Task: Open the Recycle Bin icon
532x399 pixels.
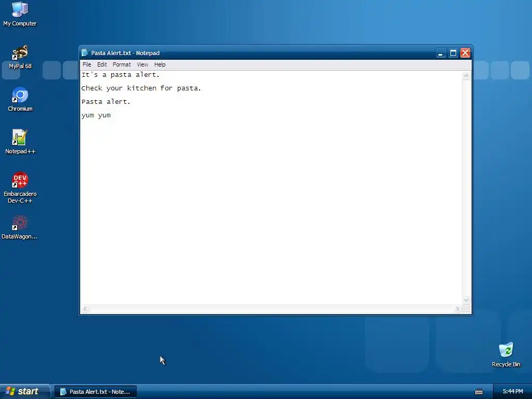Action: pyautogui.click(x=506, y=355)
